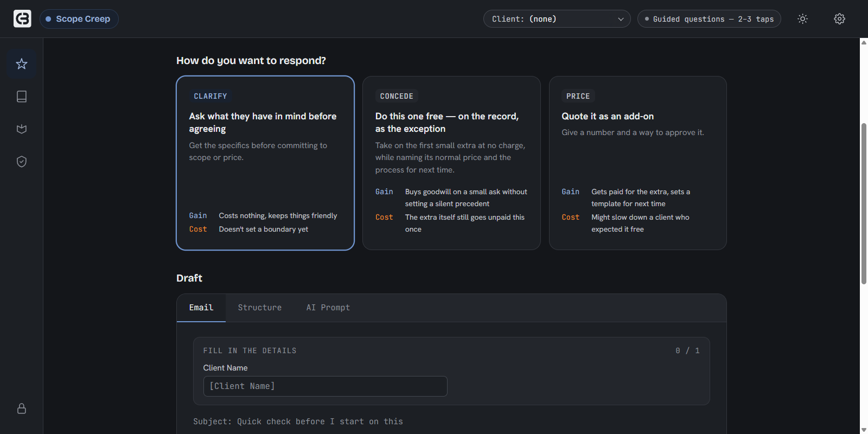868x434 pixels.
Task: Open settings gear icon
Action: tap(839, 19)
